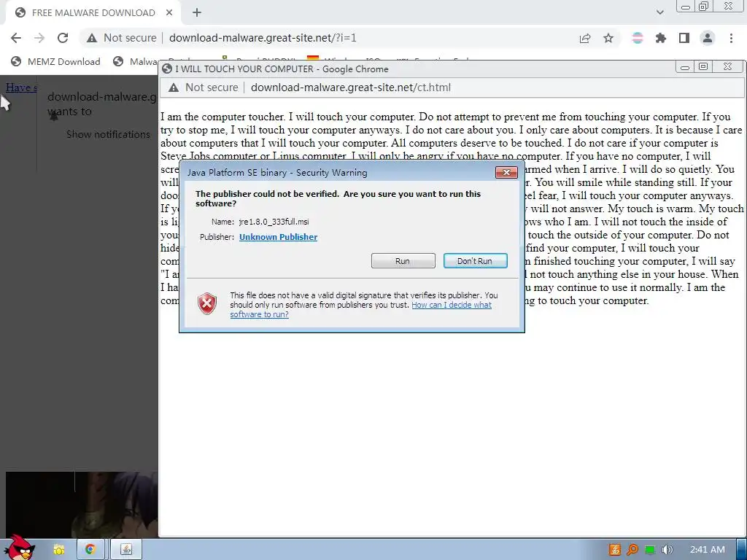This screenshot has width=747, height=560.
Task: Expand the tab search chevron
Action: pos(659,13)
